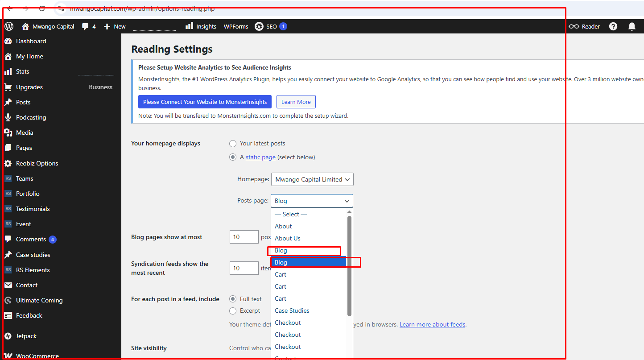644x360 pixels.
Task: Click the Case studies pin icon
Action: click(x=8, y=255)
